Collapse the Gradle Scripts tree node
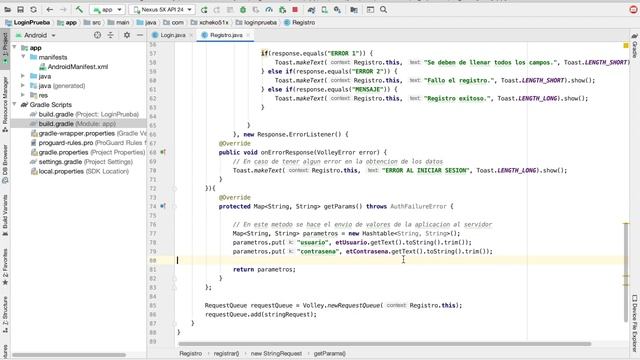Viewport: 640px width, 360px height. coord(15,104)
